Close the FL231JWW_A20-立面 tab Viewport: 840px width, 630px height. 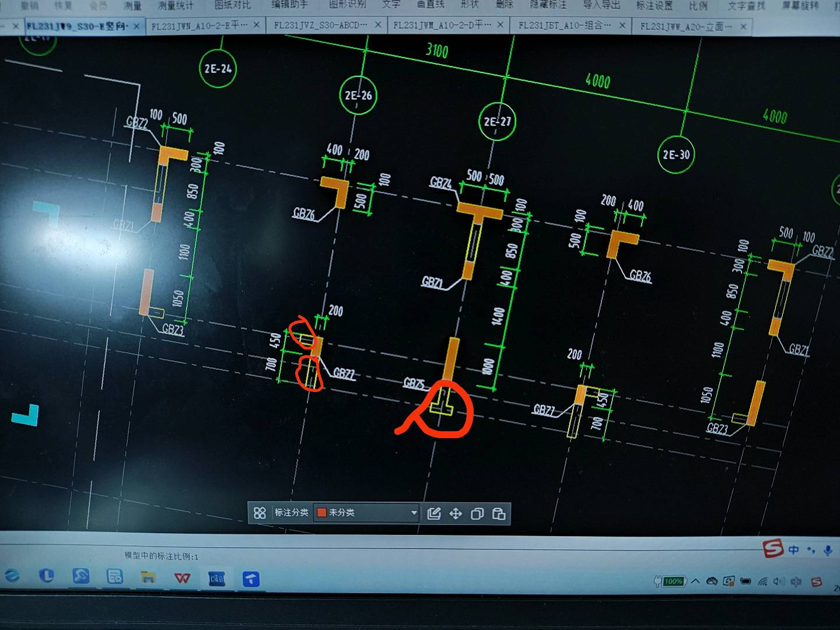point(743,26)
